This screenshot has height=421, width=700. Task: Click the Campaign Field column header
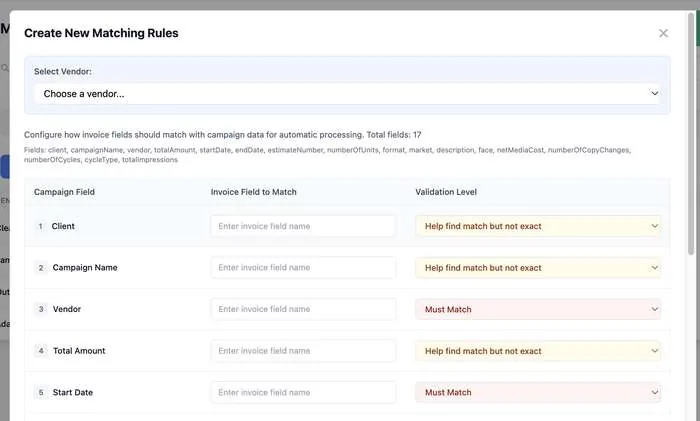[64, 192]
